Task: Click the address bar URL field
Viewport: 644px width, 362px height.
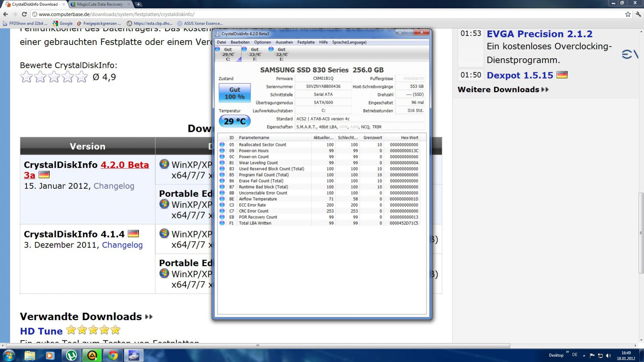Action: [327, 14]
